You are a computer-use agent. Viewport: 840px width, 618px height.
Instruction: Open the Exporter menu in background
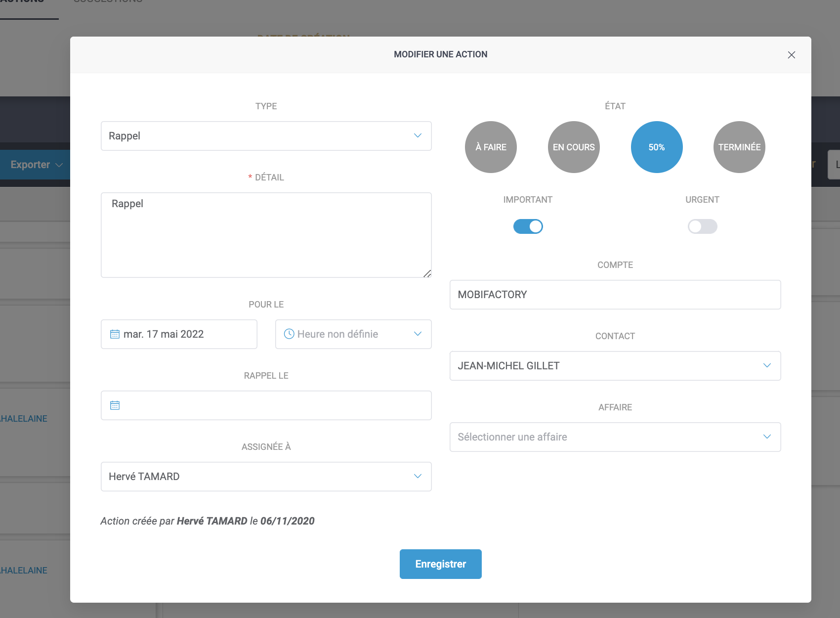coord(36,165)
